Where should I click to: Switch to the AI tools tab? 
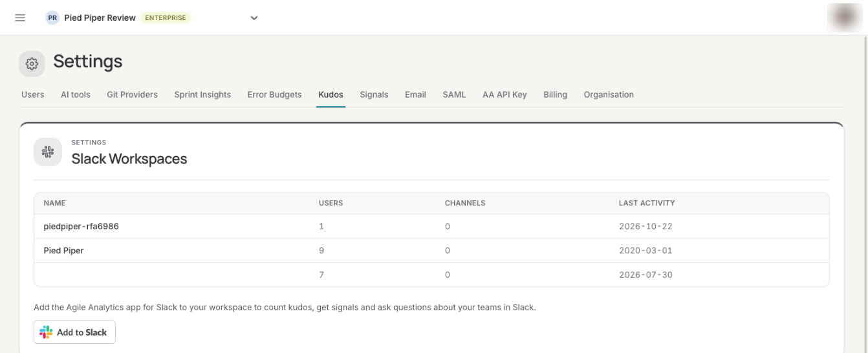click(x=76, y=95)
